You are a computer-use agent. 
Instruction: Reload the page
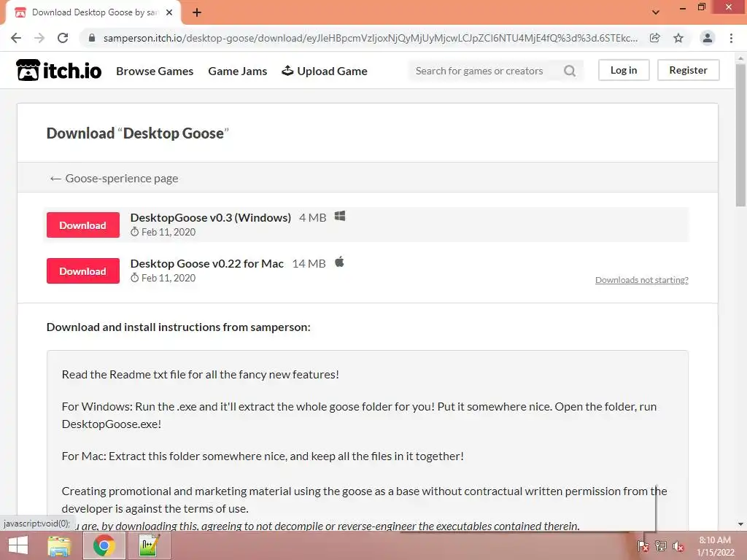click(63, 38)
